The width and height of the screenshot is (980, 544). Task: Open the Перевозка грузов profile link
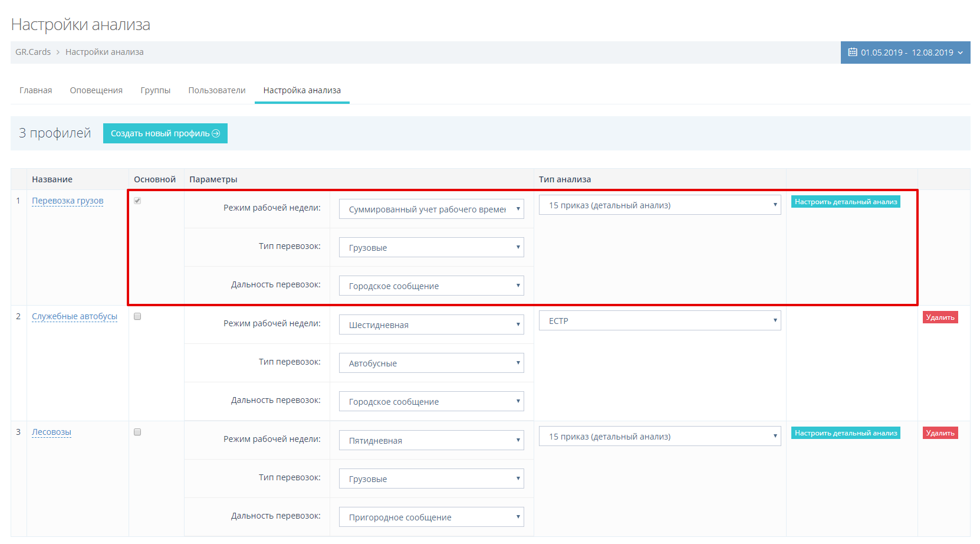click(67, 201)
